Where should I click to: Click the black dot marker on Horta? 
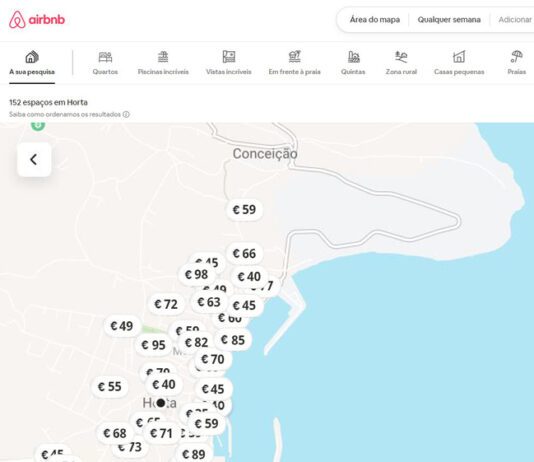[161, 403]
